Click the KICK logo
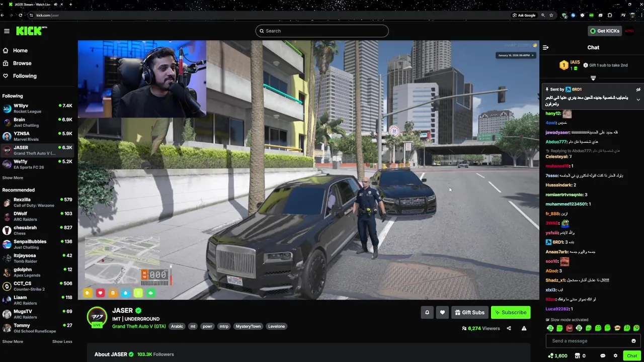The width and height of the screenshot is (644, 362). pyautogui.click(x=31, y=31)
